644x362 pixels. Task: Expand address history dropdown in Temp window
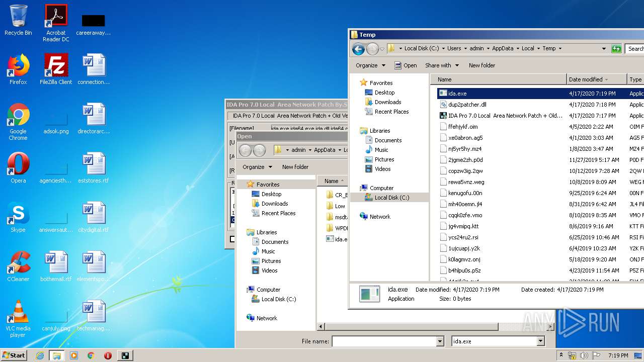604,49
